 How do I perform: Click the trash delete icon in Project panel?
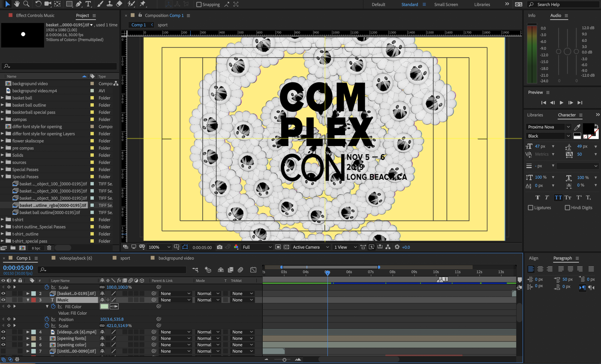coord(49,248)
